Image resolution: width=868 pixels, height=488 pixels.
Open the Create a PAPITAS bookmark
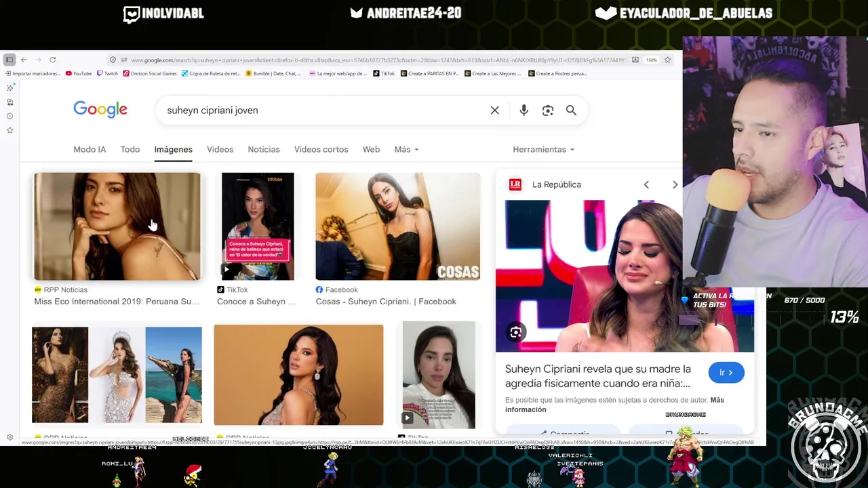pyautogui.click(x=430, y=73)
